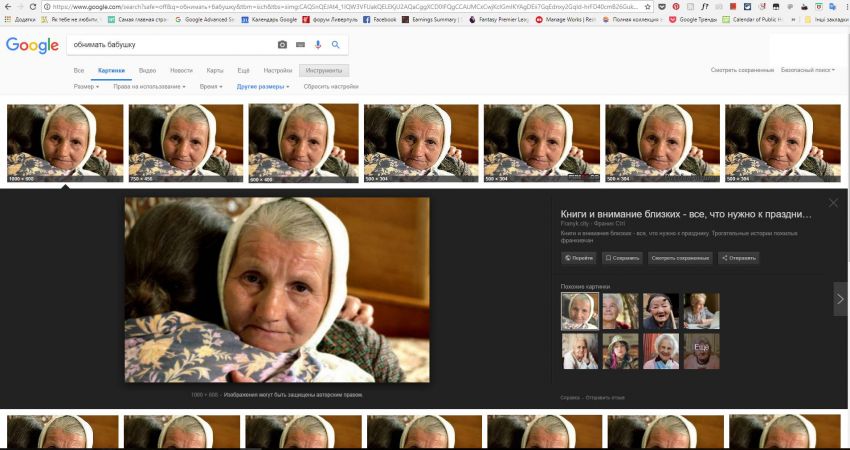This screenshot has width=850, height=450.
Task: Switch to the Видео tab
Action: point(147,70)
